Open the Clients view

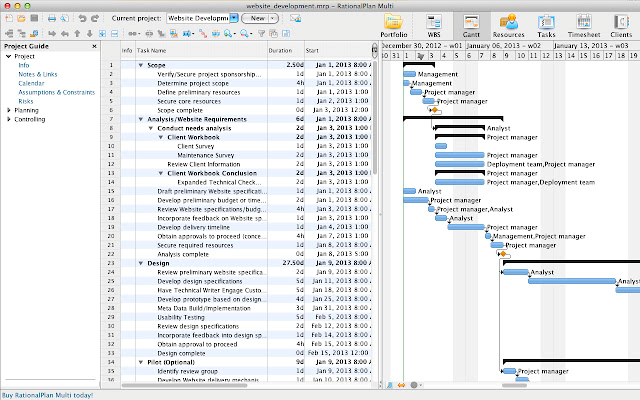pos(621,26)
